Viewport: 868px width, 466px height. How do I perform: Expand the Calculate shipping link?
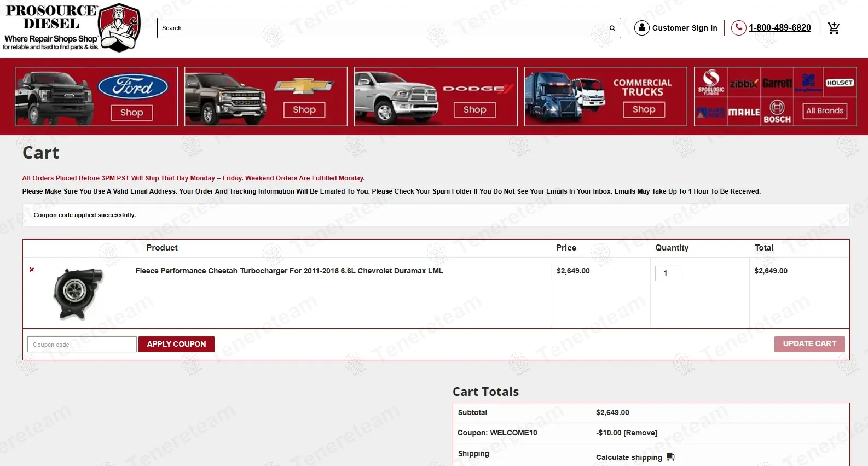[x=629, y=457]
